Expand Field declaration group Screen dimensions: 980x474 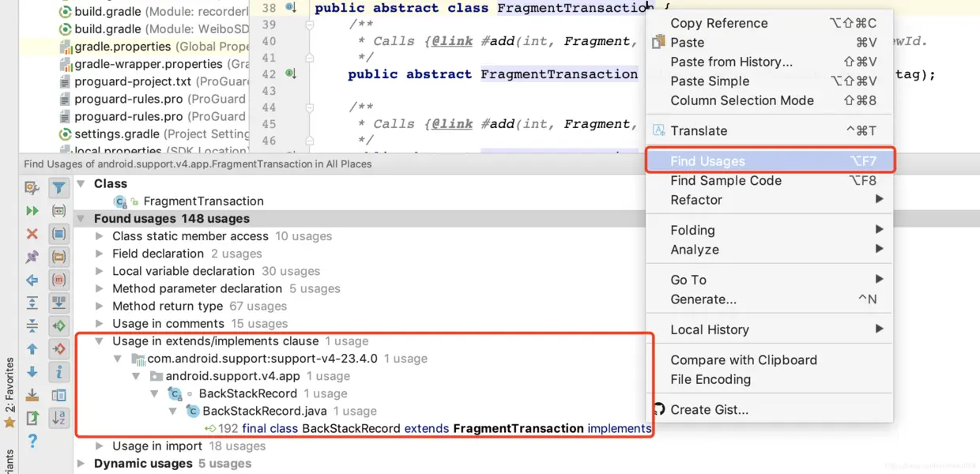point(99,254)
